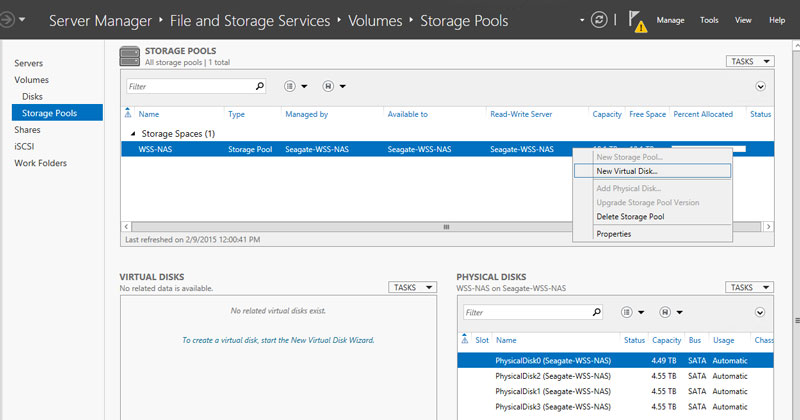Viewport: 800px width, 420px height.
Task: Click the back navigation arrow
Action: pos(12,20)
